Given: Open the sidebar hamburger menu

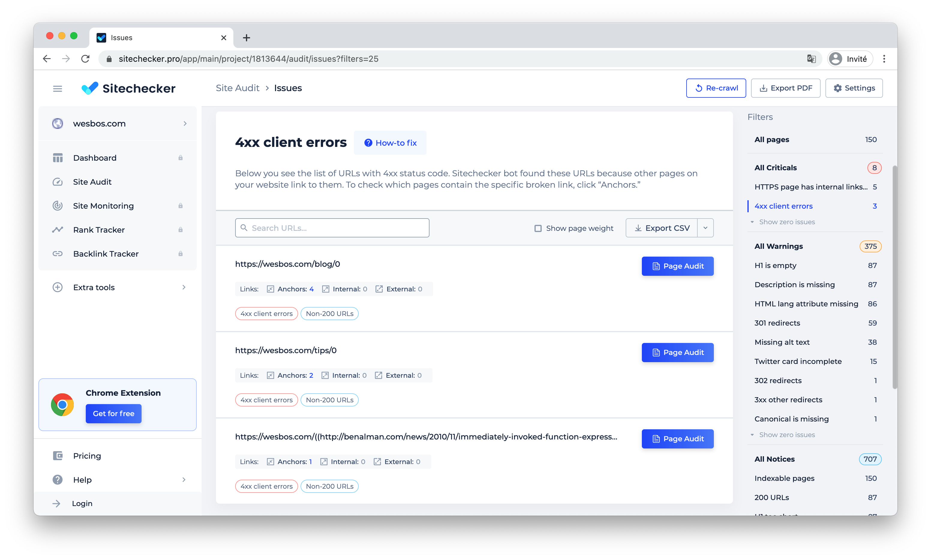Looking at the screenshot, I should (x=57, y=88).
